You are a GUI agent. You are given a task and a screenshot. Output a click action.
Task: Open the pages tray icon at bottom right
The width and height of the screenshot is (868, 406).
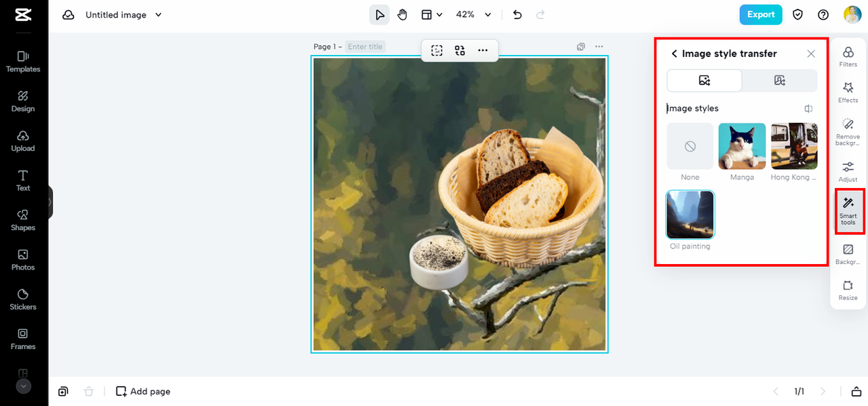tap(856, 391)
